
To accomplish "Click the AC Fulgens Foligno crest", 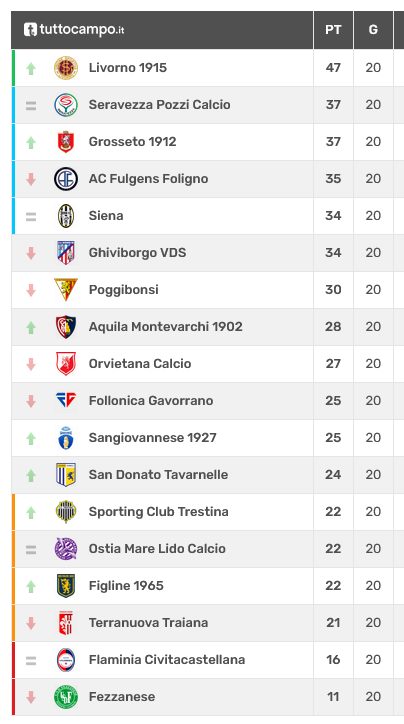I will [66, 179].
